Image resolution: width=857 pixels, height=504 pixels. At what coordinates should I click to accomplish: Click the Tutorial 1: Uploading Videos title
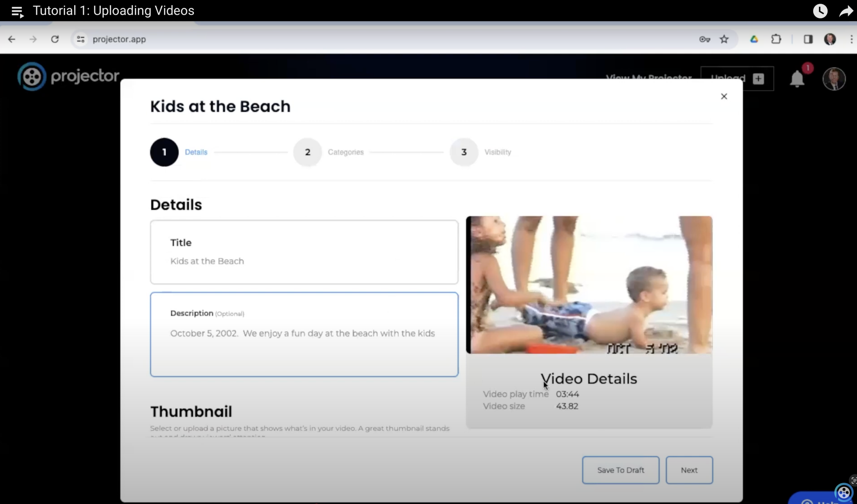pos(113,11)
